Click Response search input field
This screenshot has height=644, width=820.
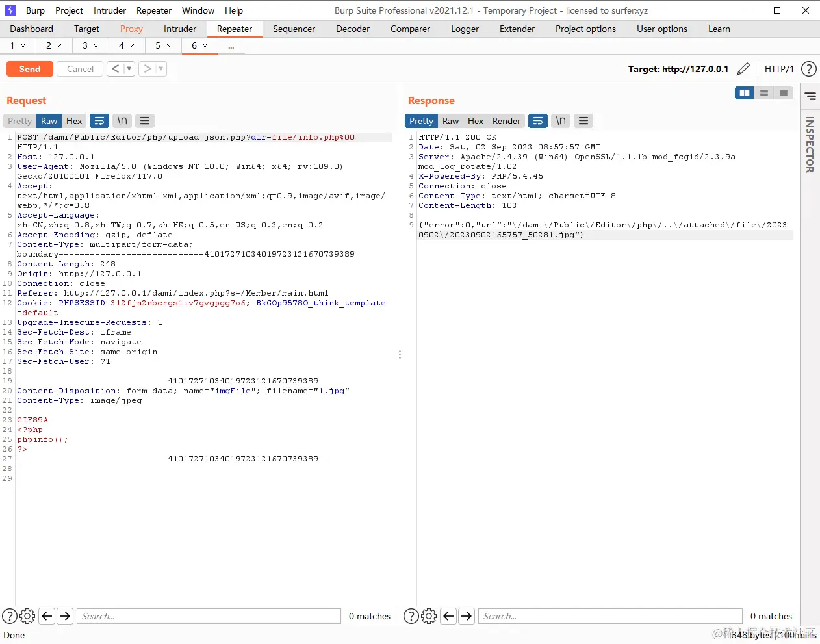610,616
